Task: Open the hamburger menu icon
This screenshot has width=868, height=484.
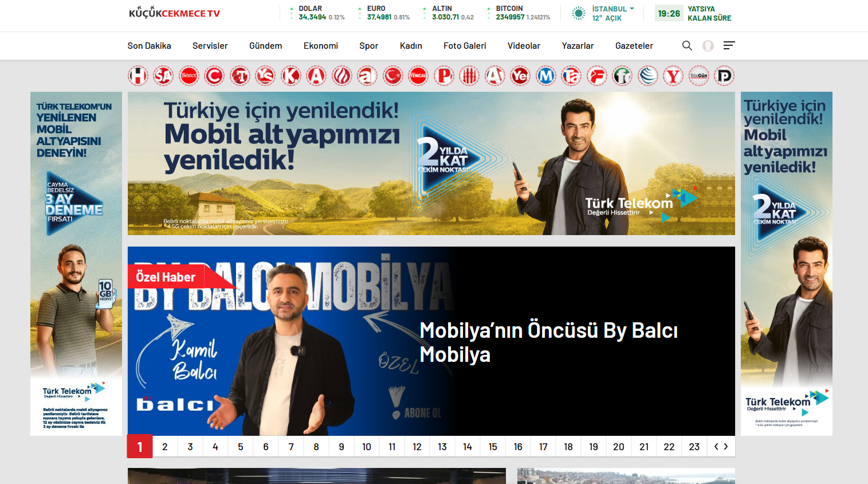Action: (729, 45)
